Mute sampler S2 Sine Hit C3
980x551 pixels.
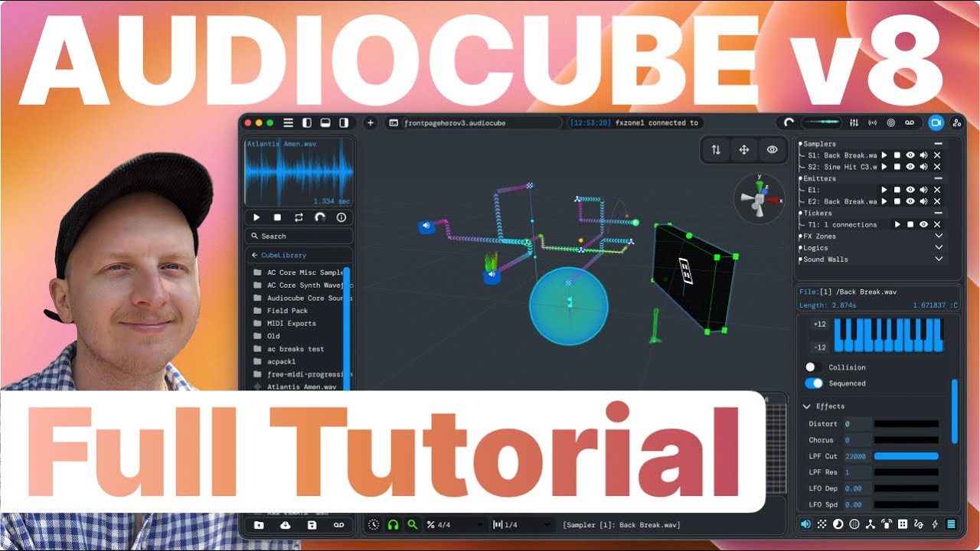click(x=923, y=167)
